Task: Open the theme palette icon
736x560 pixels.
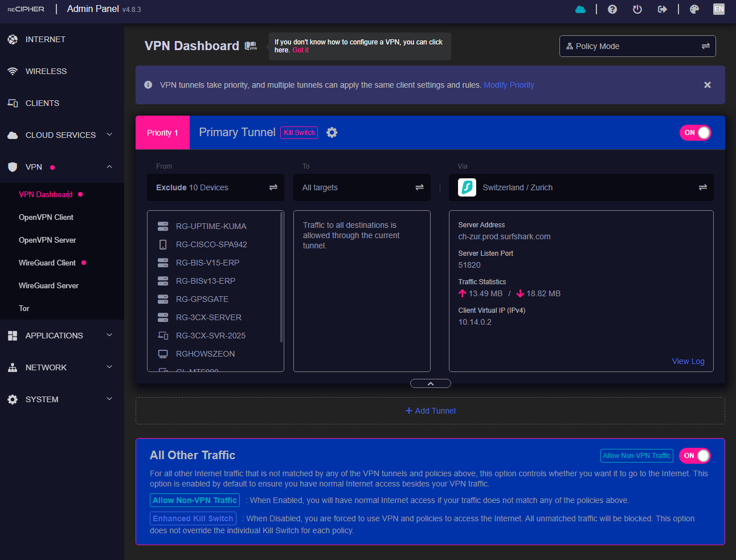Action: [x=694, y=9]
